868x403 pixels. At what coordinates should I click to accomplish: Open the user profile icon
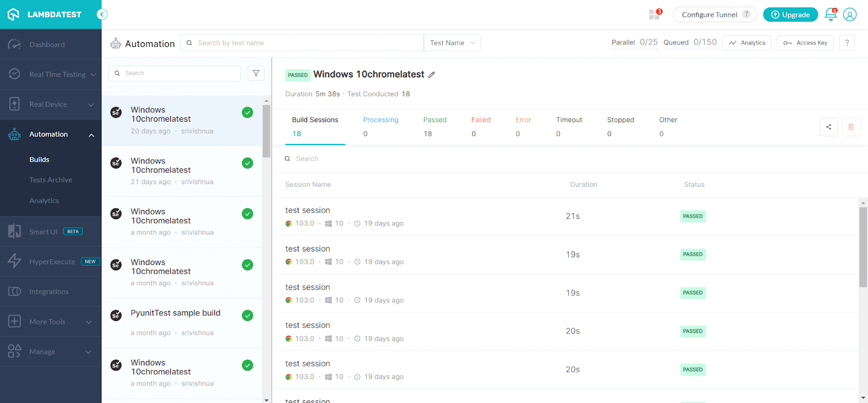pos(850,15)
